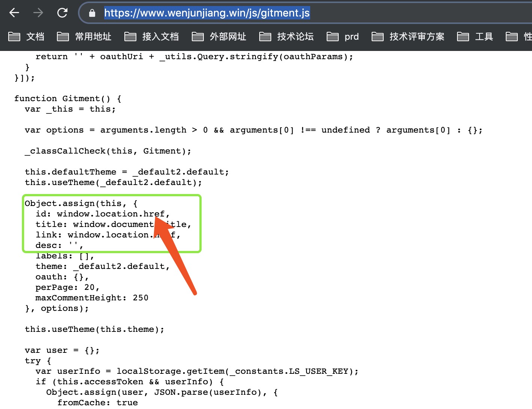Click the 'try {' line
The image size is (532, 409).
coord(38,361)
